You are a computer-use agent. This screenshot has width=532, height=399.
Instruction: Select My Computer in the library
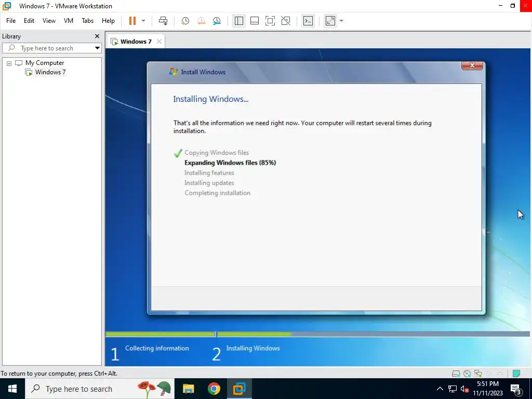45,63
